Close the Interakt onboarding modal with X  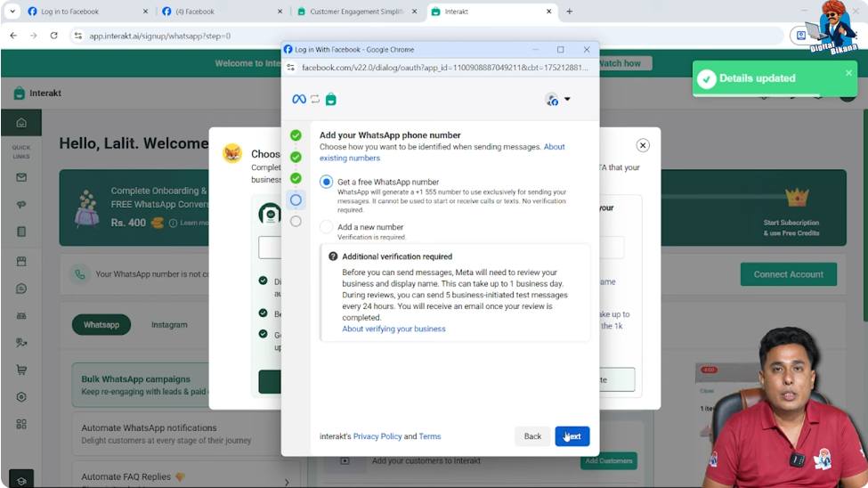pyautogui.click(x=643, y=145)
